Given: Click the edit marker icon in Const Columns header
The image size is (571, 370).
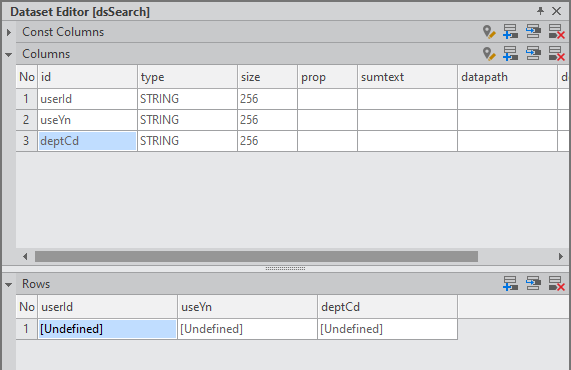Looking at the screenshot, I should 489,32.
